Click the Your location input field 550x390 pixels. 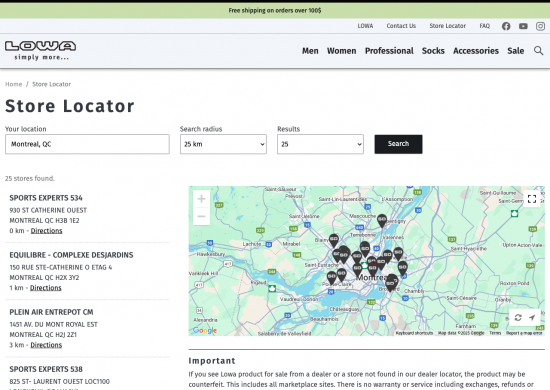87,144
